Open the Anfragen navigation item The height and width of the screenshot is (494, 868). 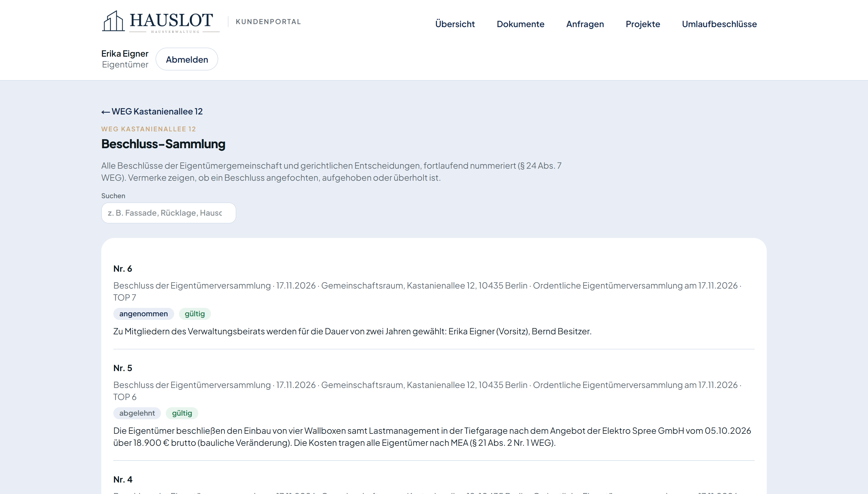click(x=585, y=24)
